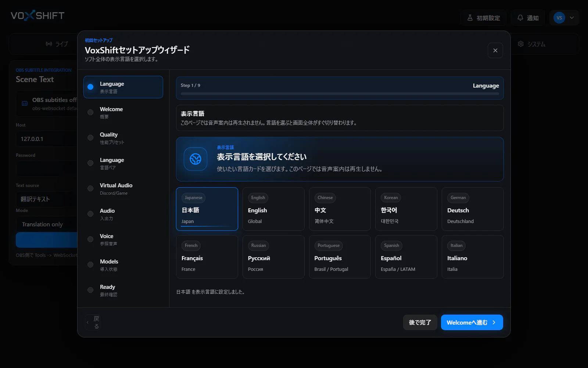Viewport: 588px width, 368px height.
Task: Click the 後で完了 finish later button
Action: 420,322
